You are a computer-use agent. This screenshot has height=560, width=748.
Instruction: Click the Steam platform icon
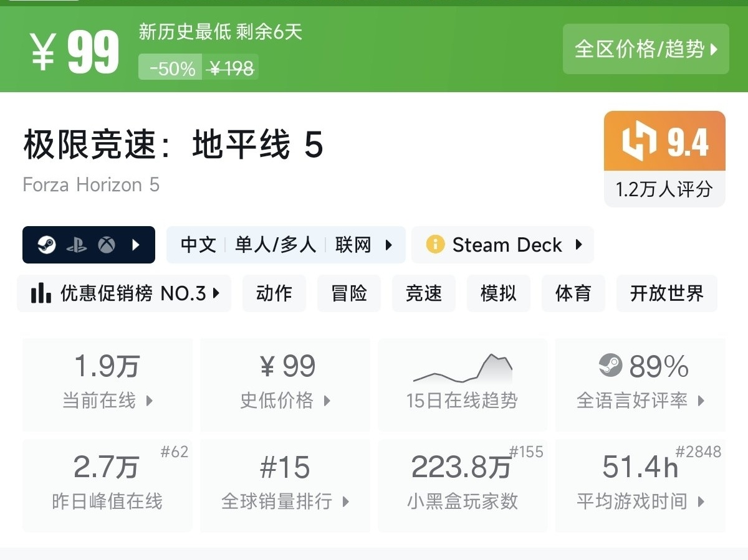coord(46,245)
